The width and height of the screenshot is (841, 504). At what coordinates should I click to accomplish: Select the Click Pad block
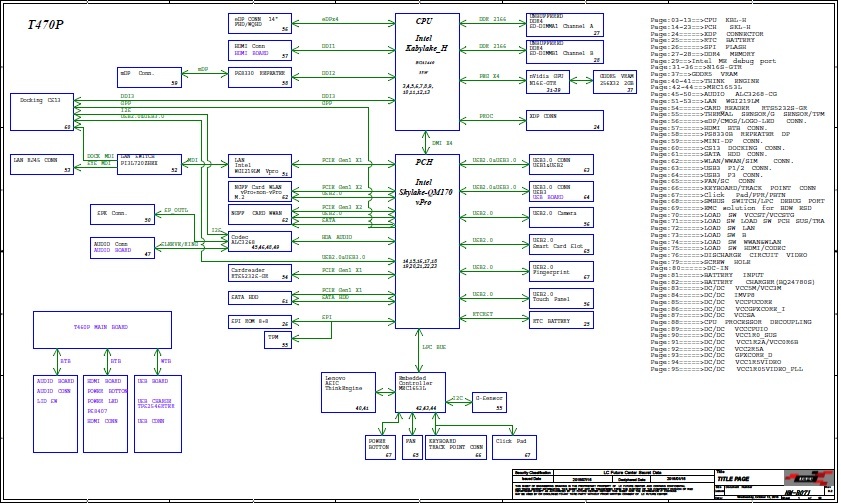514,448
